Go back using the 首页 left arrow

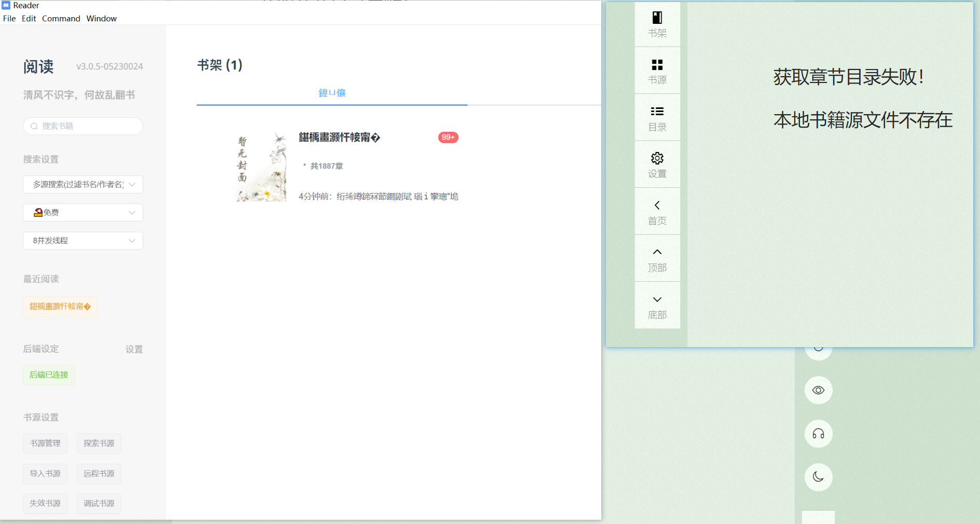click(x=657, y=212)
